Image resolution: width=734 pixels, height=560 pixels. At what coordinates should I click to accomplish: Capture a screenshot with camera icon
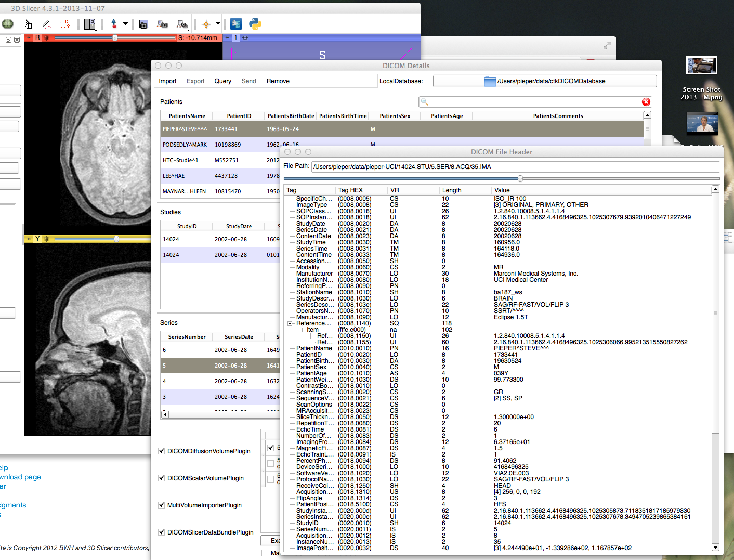click(x=143, y=24)
